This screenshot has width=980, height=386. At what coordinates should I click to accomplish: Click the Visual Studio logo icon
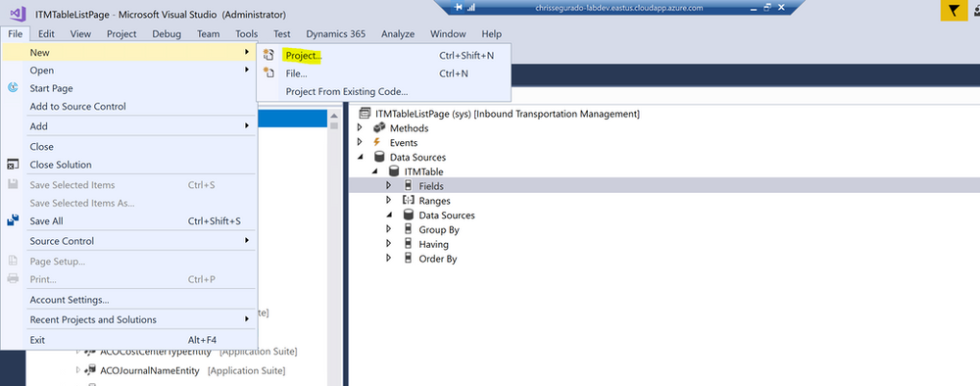pos(18,13)
